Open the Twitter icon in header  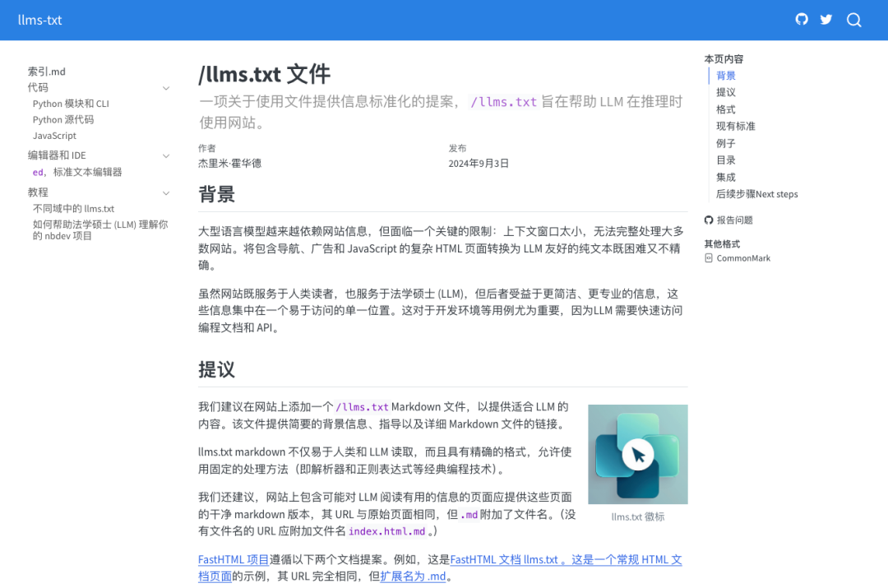pos(826,19)
